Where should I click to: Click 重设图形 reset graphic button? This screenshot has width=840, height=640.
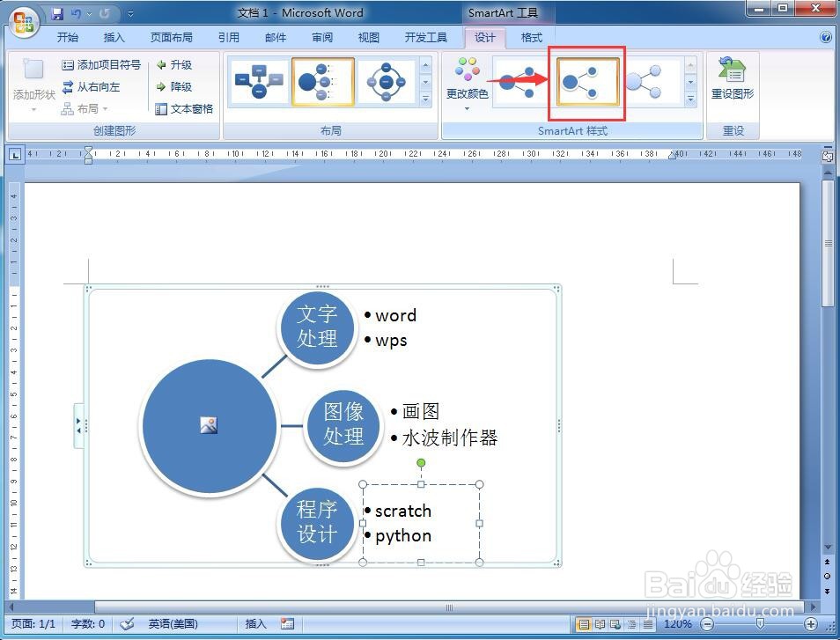(x=733, y=78)
